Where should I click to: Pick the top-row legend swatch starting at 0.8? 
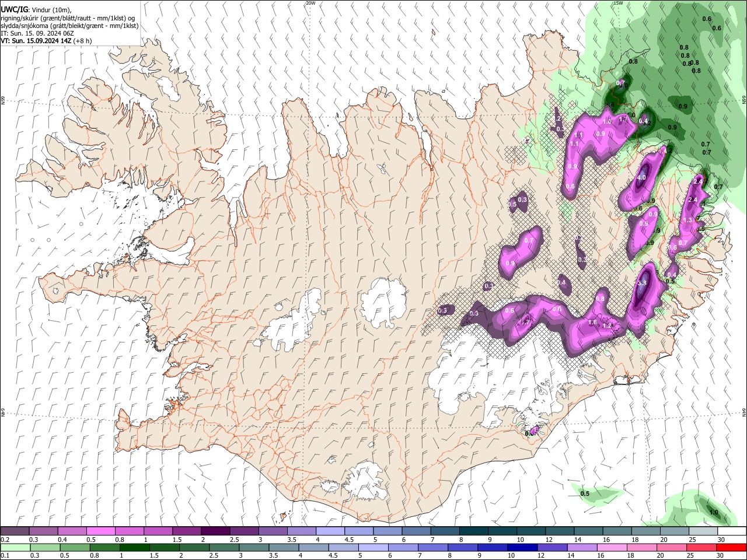pos(130,531)
